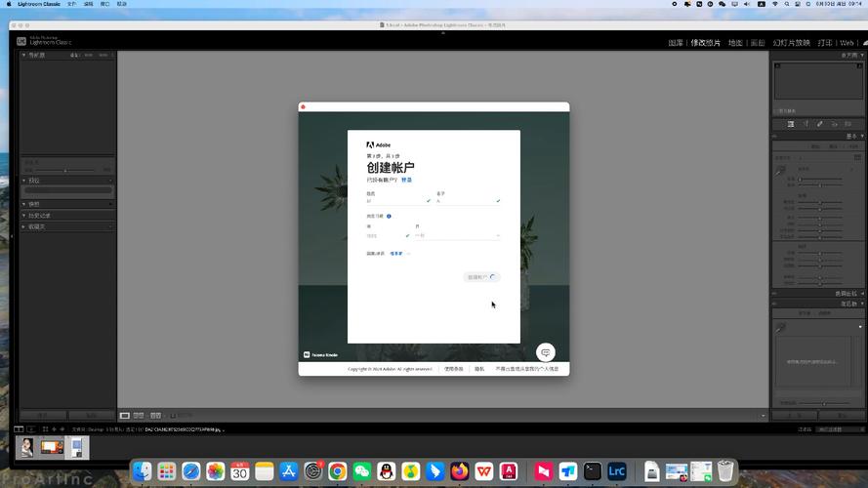The image size is (868, 488).
Task: Switch to the 图库 module
Action: click(676, 43)
